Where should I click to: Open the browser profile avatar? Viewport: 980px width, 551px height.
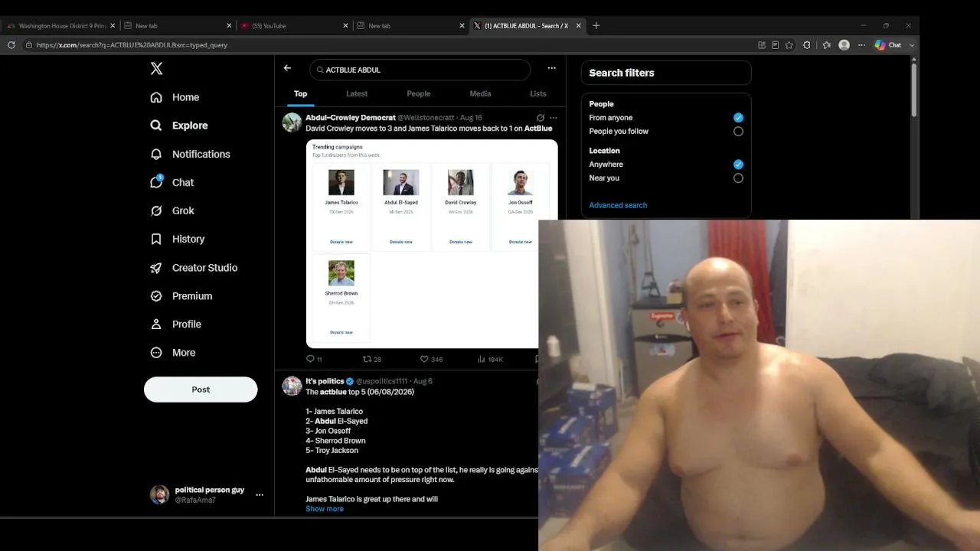coord(844,45)
